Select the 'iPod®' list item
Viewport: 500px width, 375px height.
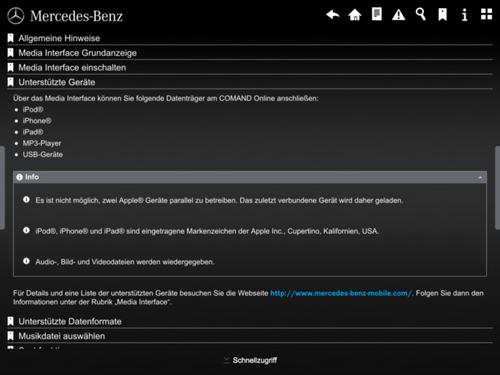coord(33,110)
